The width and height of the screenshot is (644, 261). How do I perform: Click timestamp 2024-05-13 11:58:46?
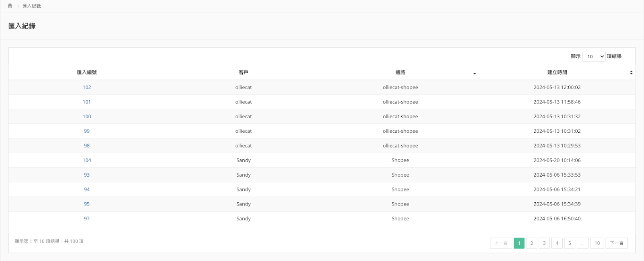[557, 102]
